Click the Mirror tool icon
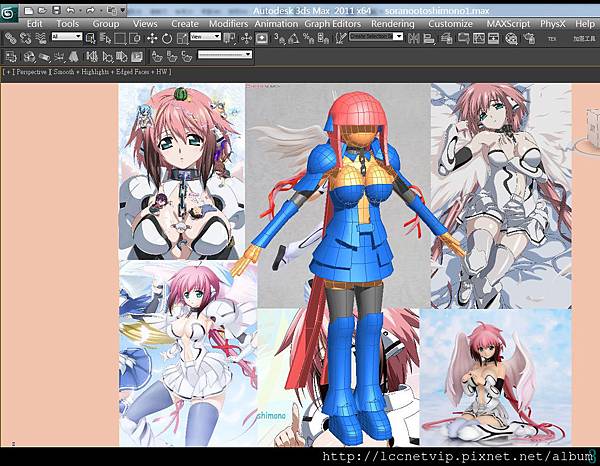The width and height of the screenshot is (600, 466). coord(414,38)
